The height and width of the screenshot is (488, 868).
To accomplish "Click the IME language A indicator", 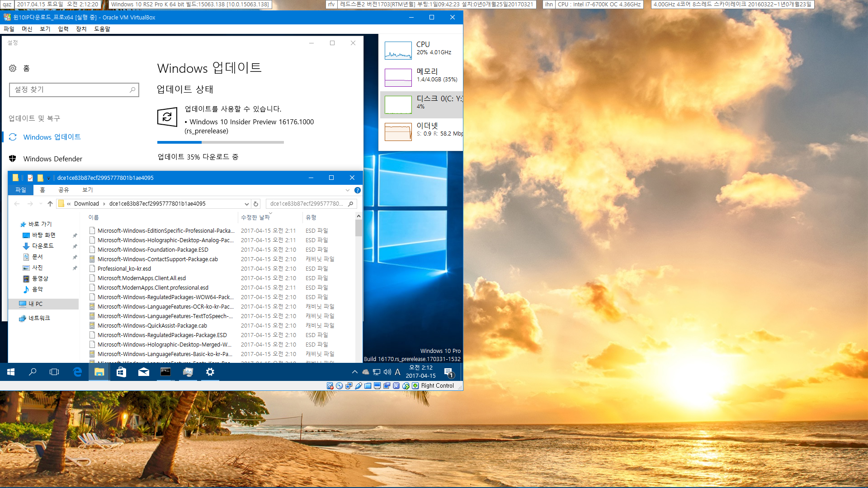I will (x=398, y=372).
